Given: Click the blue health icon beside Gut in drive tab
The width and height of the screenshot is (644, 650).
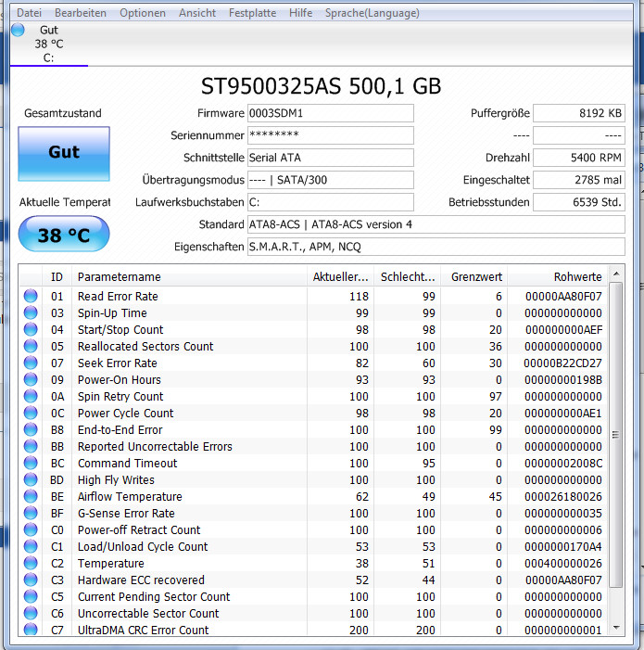Looking at the screenshot, I should pos(18,30).
